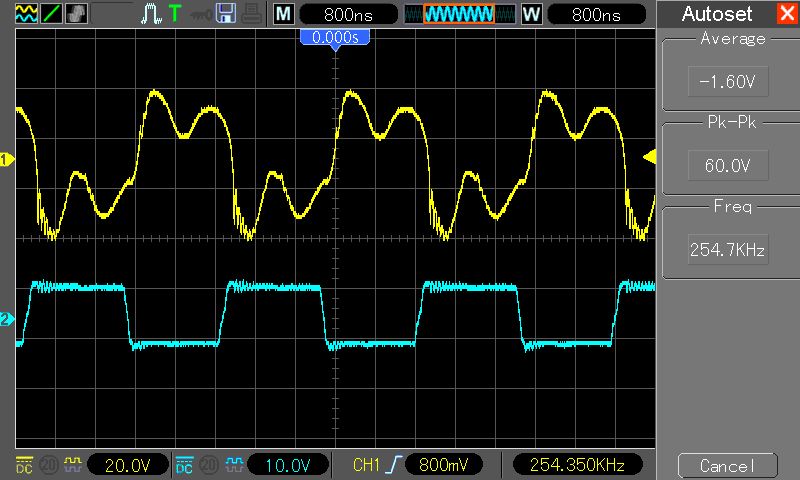The width and height of the screenshot is (800, 480).
Task: Select the dual sine waveform display icon
Action: coord(26,14)
